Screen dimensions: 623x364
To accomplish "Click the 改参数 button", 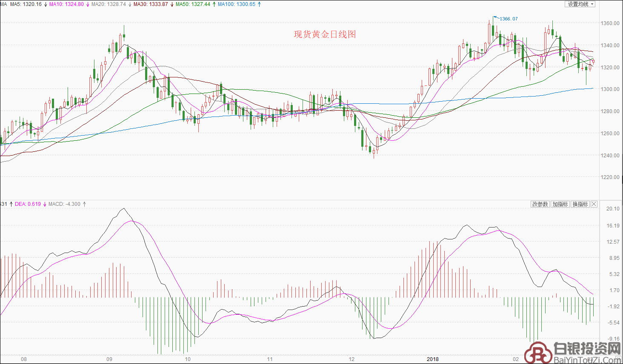I will (540, 204).
